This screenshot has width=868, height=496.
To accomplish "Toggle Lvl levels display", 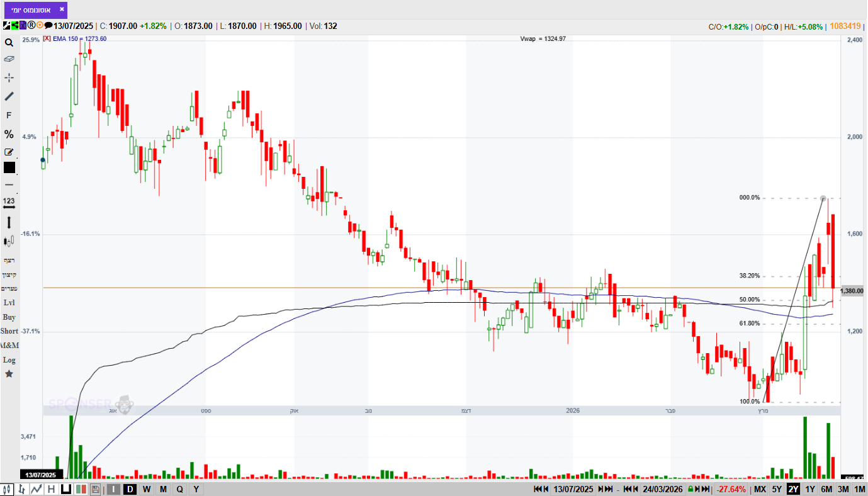I will pos(9,303).
